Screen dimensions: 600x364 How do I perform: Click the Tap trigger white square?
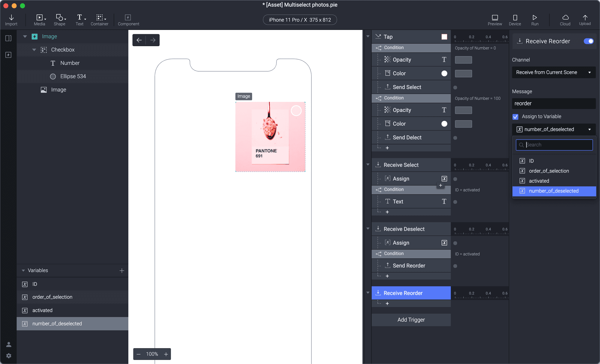(x=444, y=37)
